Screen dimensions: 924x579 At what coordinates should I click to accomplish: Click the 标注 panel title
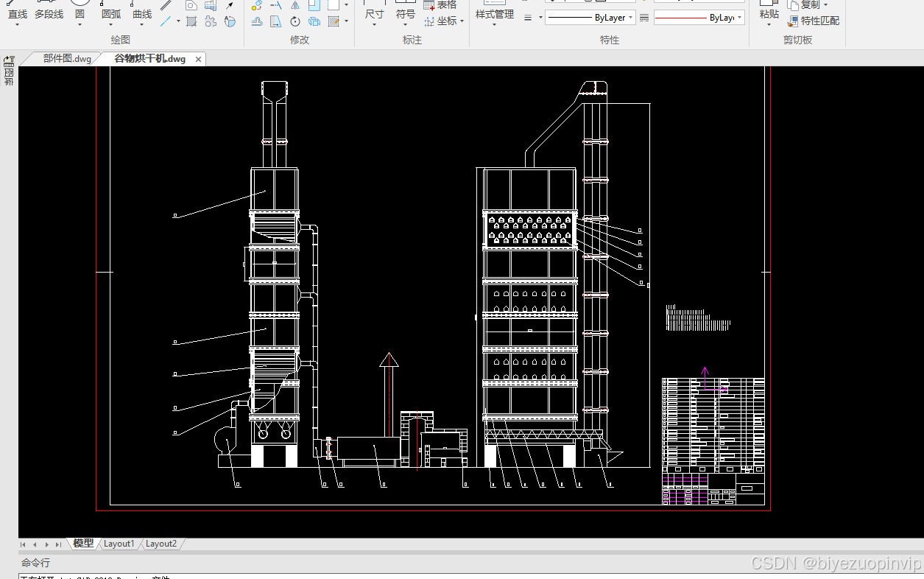pyautogui.click(x=412, y=40)
